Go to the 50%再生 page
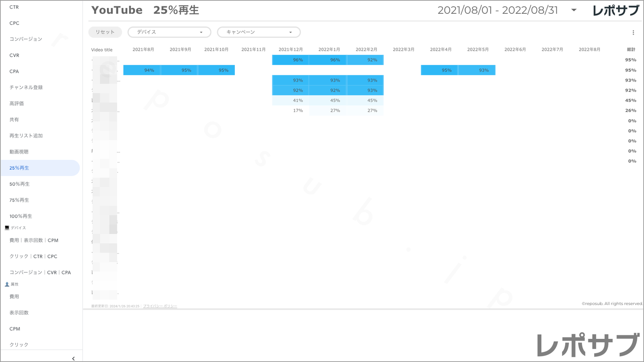Viewport: 644px width, 362px height. (20, 184)
